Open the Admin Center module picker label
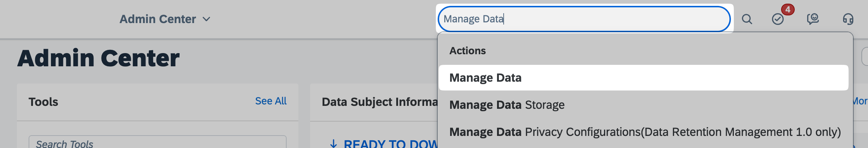This screenshot has height=148, width=868. pos(158,19)
